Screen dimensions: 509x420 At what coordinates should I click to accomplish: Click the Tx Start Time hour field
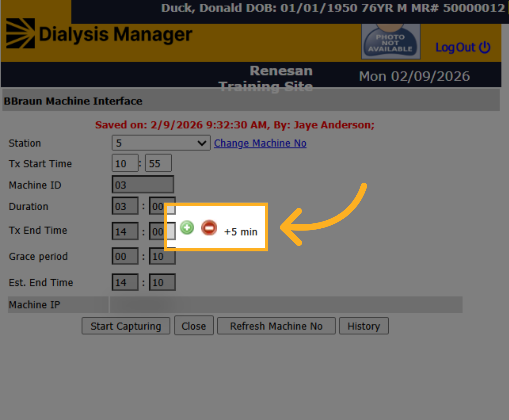click(x=125, y=163)
